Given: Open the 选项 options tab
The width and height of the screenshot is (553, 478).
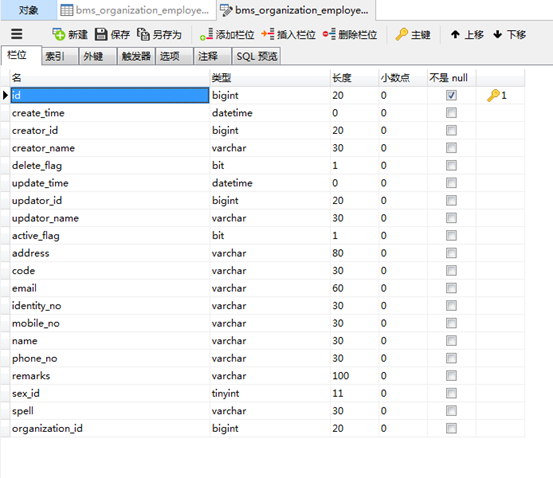Looking at the screenshot, I should pyautogui.click(x=175, y=56).
